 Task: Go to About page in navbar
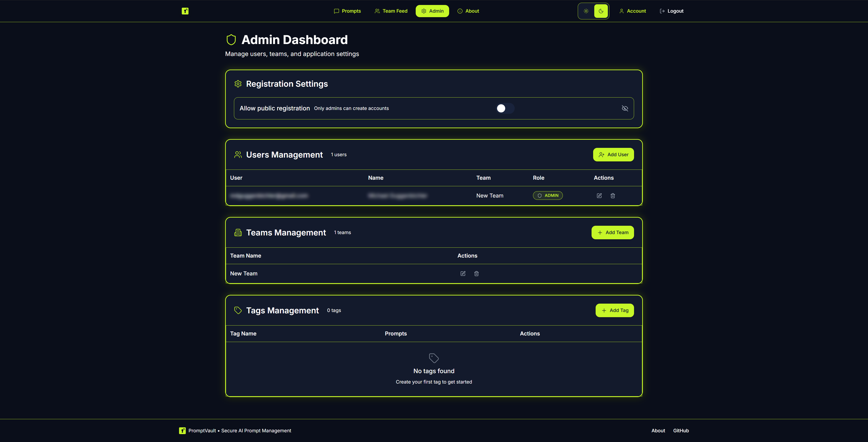point(468,11)
